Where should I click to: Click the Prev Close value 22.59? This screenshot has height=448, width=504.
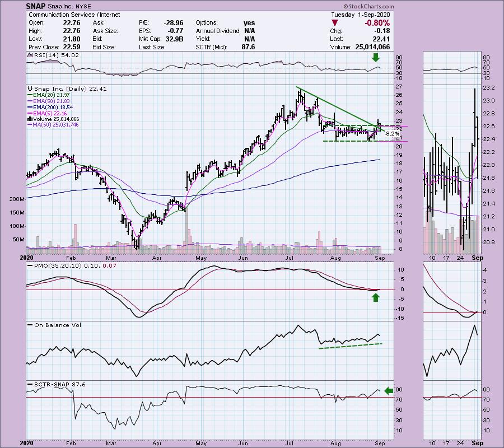[72, 47]
